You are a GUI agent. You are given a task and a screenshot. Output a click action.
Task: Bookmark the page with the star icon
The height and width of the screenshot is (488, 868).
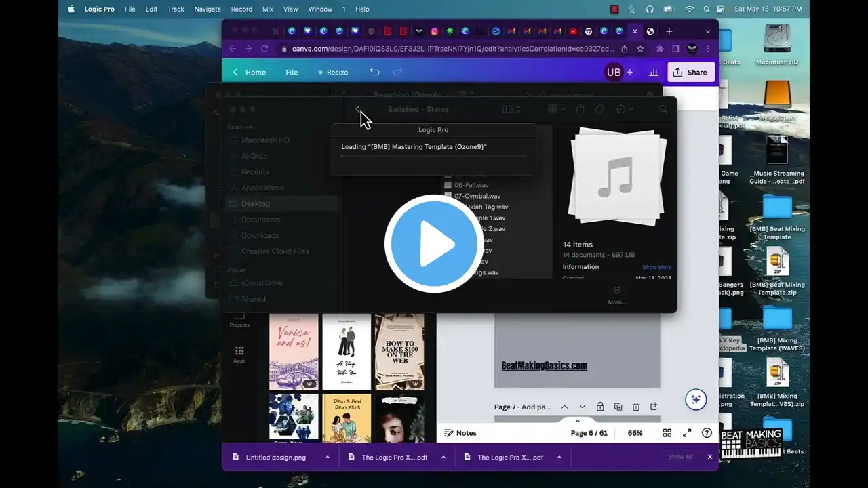click(x=640, y=49)
